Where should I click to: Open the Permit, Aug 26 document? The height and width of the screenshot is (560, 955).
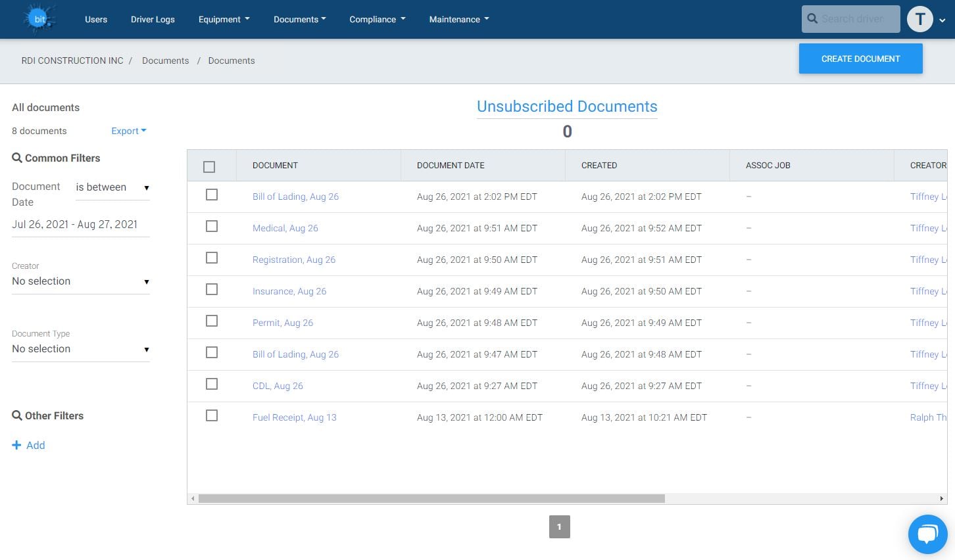point(283,323)
